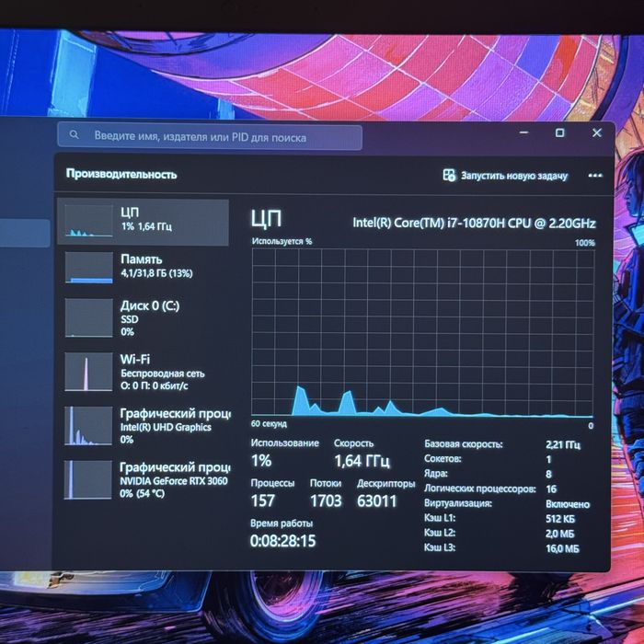Minimize the Task Manager window
This screenshot has width=644, height=644.
pyautogui.click(x=524, y=132)
